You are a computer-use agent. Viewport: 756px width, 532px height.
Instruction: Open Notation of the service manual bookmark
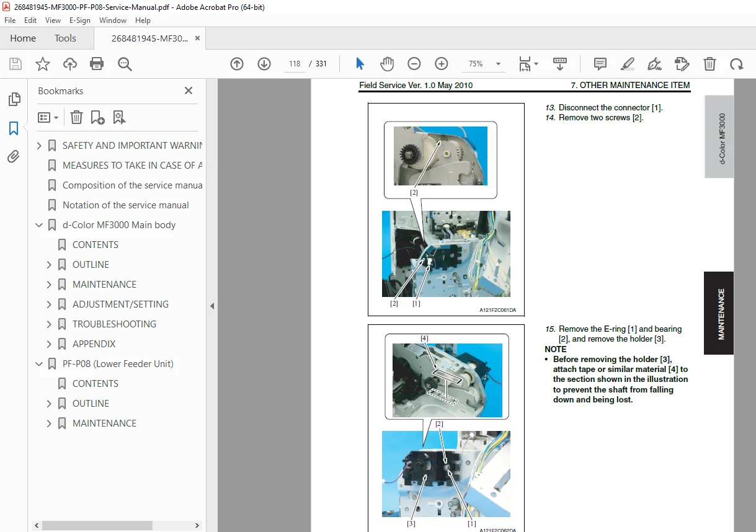126,205
